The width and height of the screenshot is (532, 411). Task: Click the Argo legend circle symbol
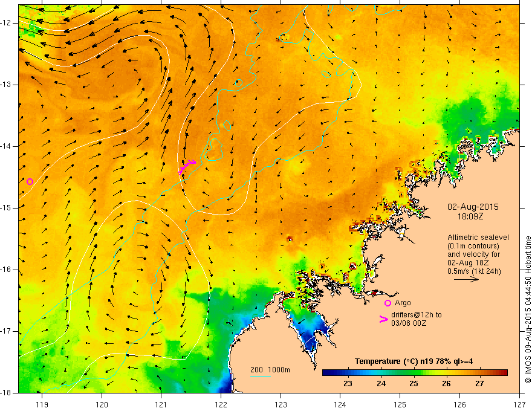[x=388, y=303]
